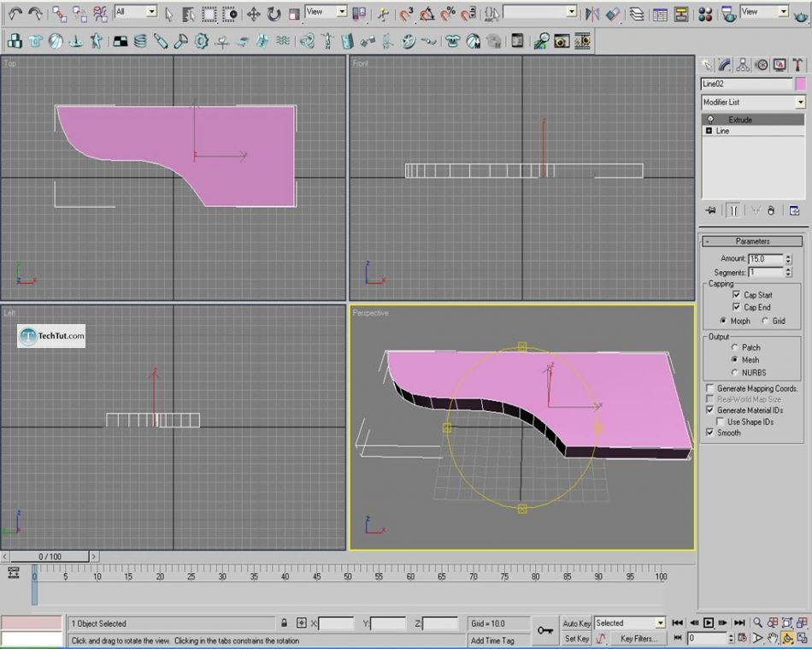Activate the Select and Move tool
The width and height of the screenshot is (812, 649).
tap(253, 15)
